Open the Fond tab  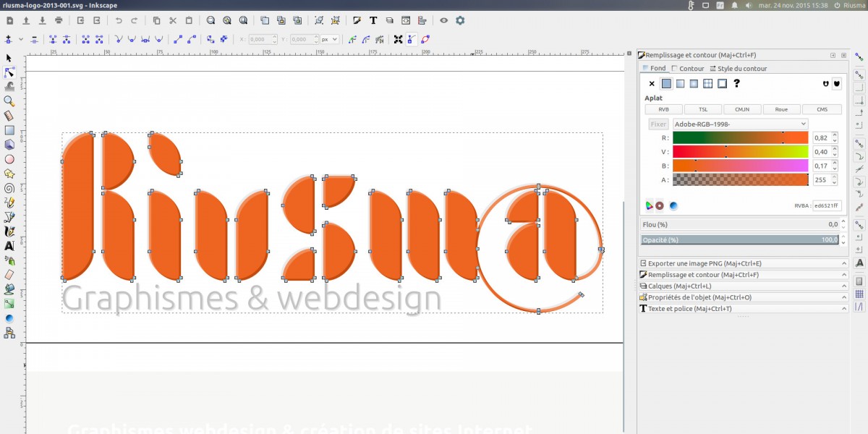pos(654,68)
